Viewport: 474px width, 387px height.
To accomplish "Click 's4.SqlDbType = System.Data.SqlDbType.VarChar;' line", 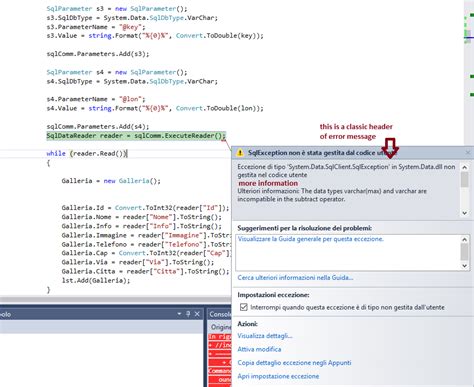I will pos(132,81).
